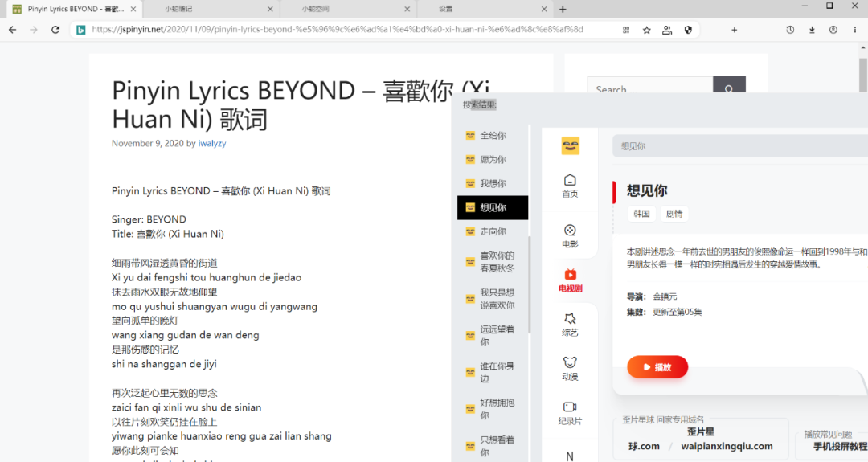Viewport: 868px width, 462px height.
Task: Select search result 全给你
Action: click(x=493, y=136)
